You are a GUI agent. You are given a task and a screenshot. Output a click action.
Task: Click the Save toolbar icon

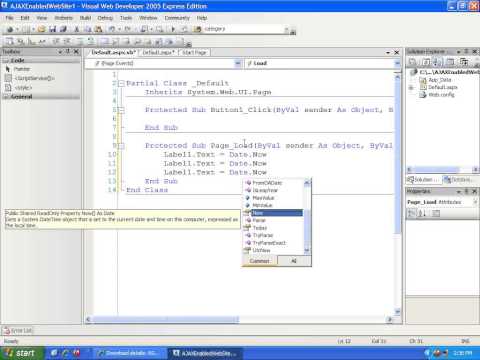point(52,29)
